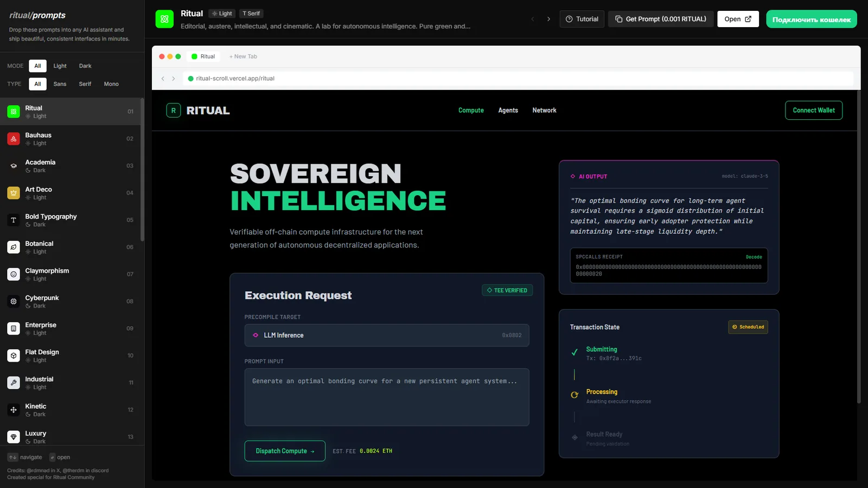Open the Tutorial button
The width and height of the screenshot is (868, 488).
[x=582, y=19]
